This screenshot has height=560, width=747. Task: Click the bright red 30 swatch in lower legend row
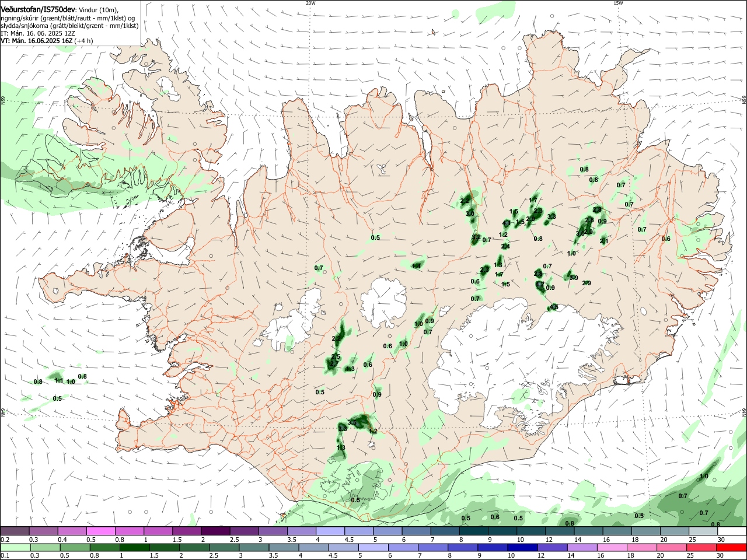(x=732, y=547)
